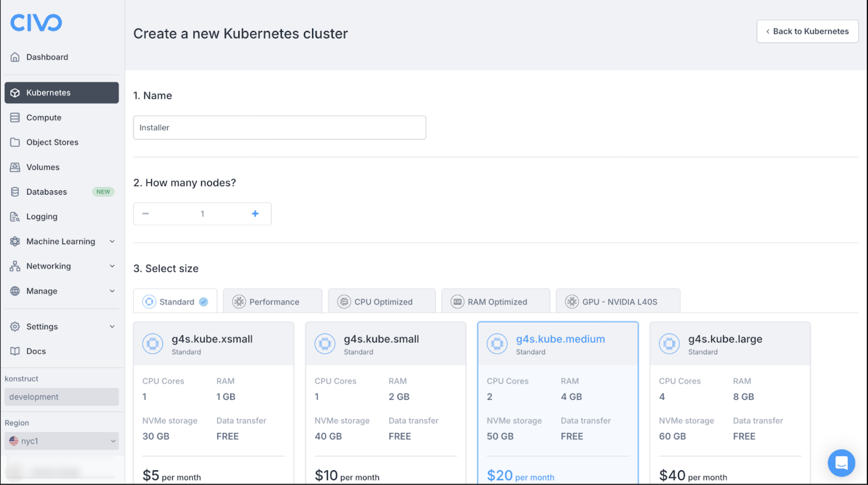The height and width of the screenshot is (485, 868).
Task: Click the $20 per month price
Action: tap(520, 476)
